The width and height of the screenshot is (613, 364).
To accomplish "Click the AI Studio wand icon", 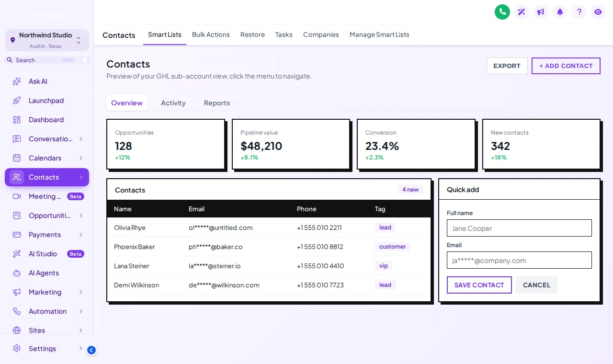I will coord(17,254).
